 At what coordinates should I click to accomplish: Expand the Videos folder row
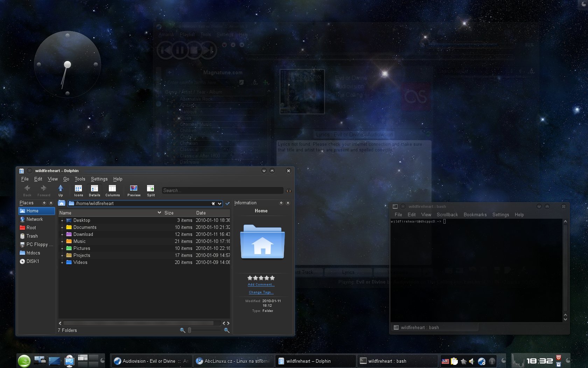point(62,263)
